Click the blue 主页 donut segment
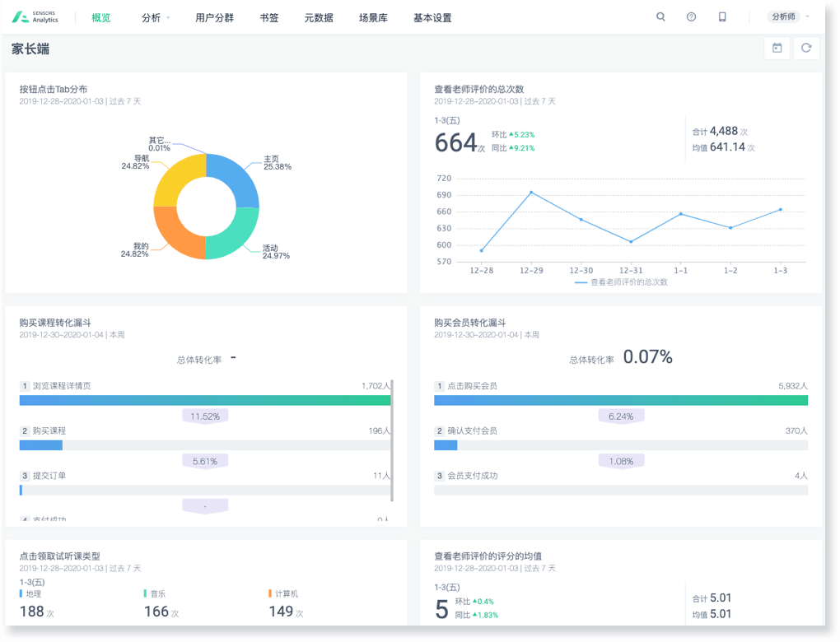The width and height of the screenshot is (840, 642). click(x=239, y=181)
